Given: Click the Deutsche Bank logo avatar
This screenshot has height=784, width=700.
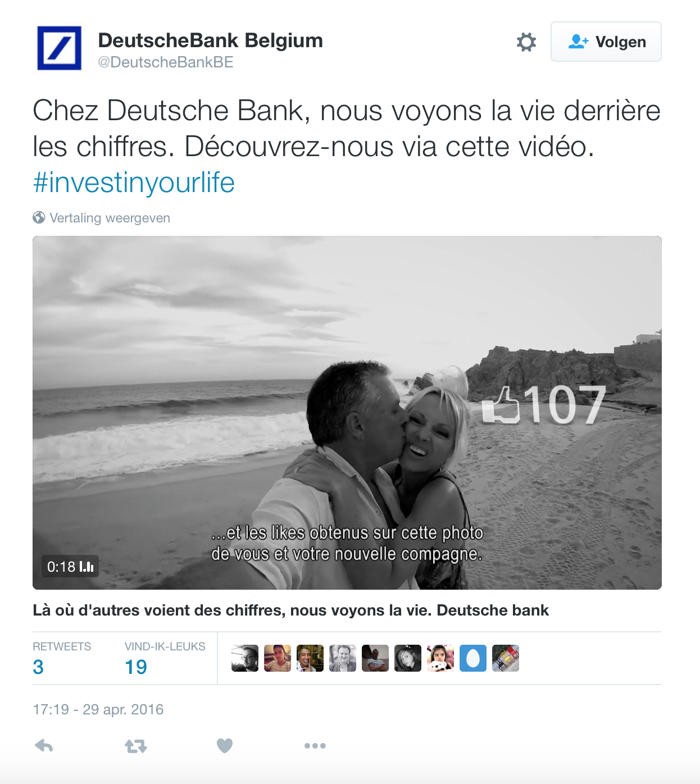Looking at the screenshot, I should (x=59, y=48).
